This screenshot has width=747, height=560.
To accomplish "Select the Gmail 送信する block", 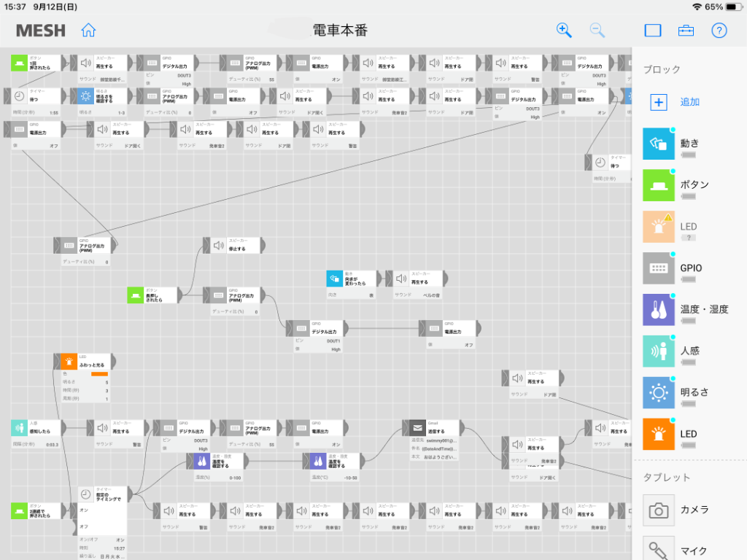I will pos(435,428).
